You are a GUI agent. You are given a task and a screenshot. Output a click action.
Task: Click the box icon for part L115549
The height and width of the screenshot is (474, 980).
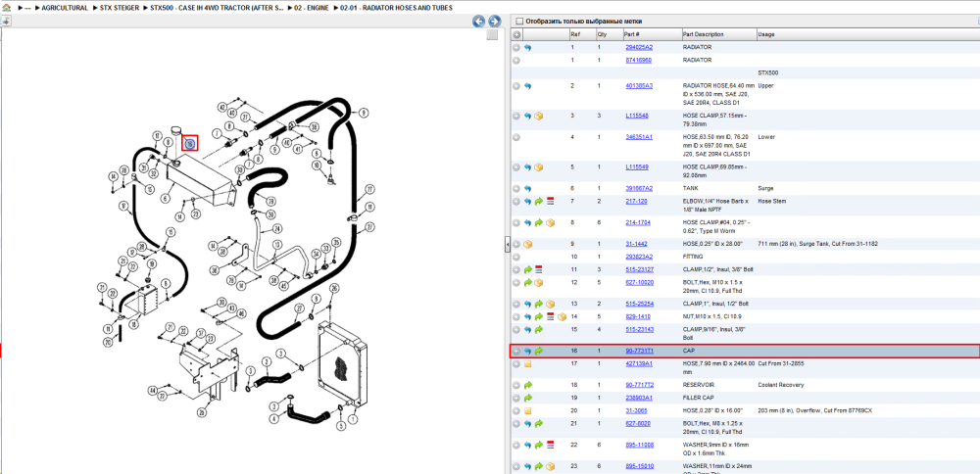click(x=539, y=167)
